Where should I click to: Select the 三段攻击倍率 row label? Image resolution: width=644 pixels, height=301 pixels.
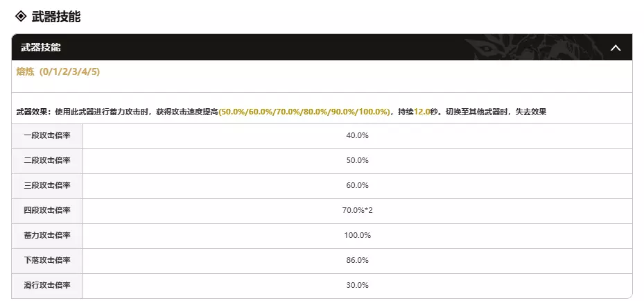pos(47,185)
